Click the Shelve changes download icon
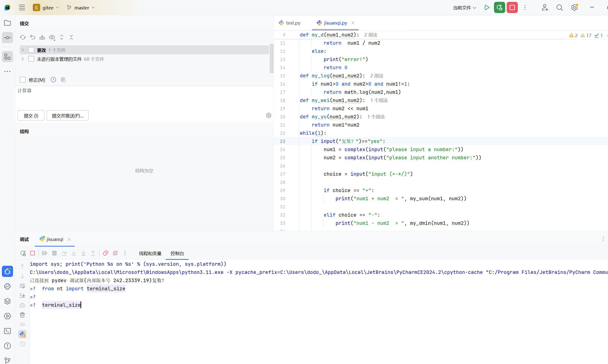 click(x=42, y=37)
